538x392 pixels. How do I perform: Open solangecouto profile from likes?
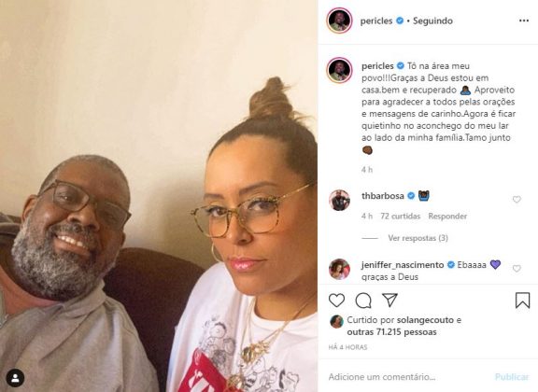(x=425, y=320)
